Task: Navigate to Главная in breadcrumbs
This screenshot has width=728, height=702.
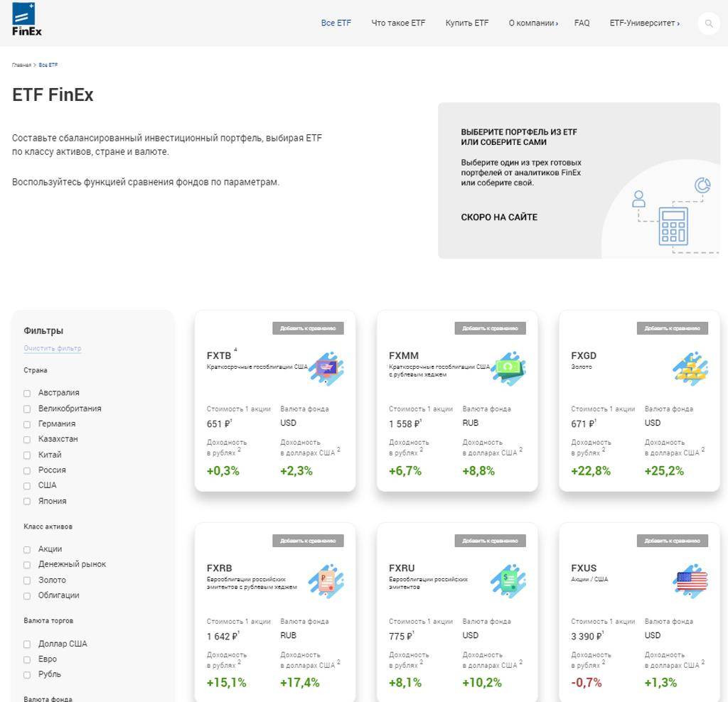Action: (21, 65)
